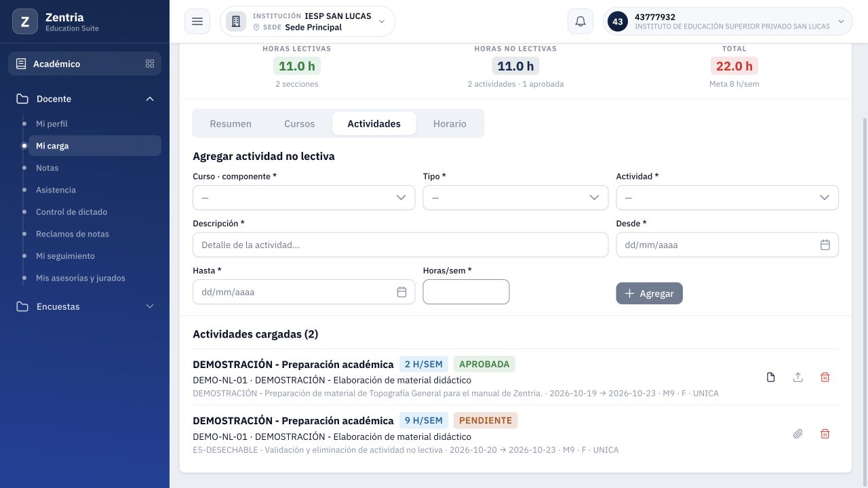The height and width of the screenshot is (488, 868).
Task: Click the Agregar button
Action: (650, 293)
